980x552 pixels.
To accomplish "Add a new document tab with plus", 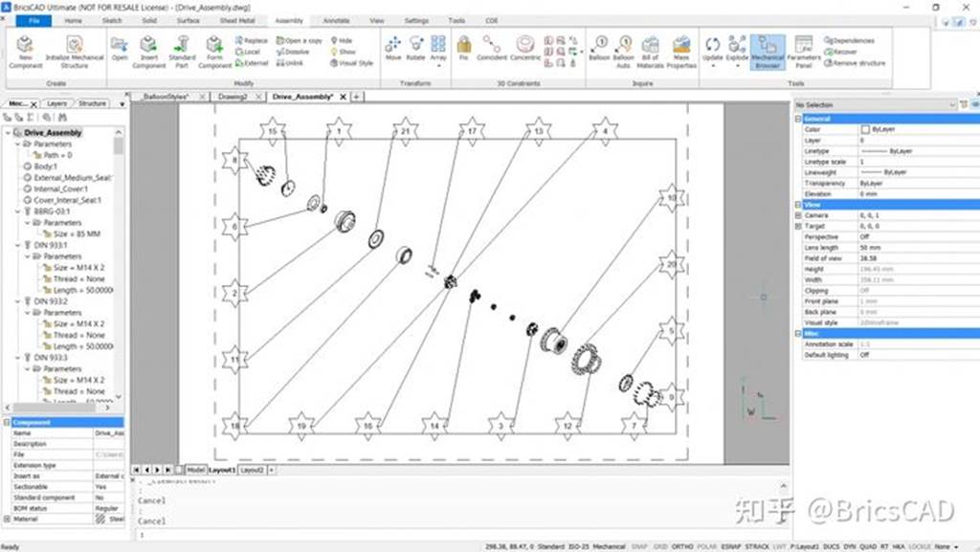I will [357, 97].
